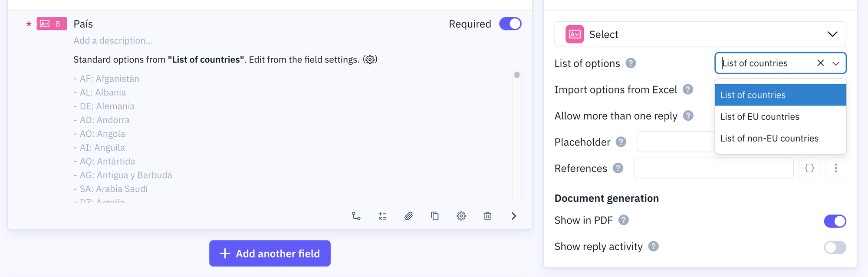
Task: Collapse the List of options combo box
Action: [x=836, y=63]
